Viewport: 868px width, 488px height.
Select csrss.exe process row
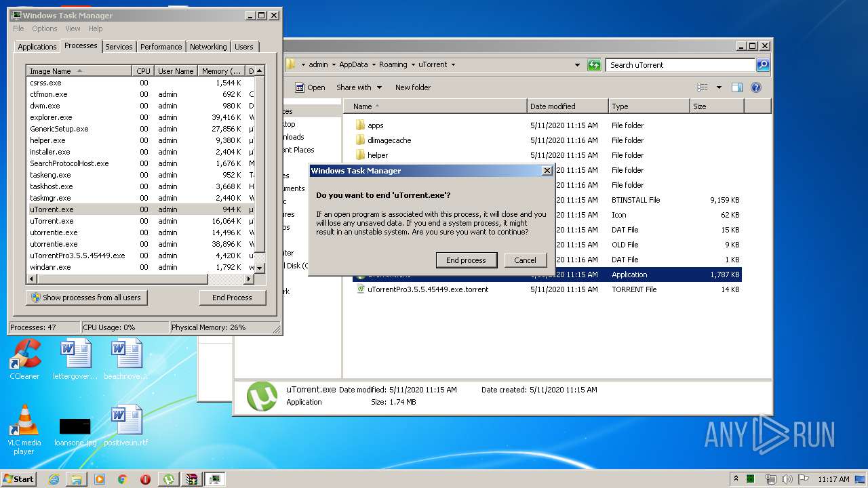(x=140, y=83)
